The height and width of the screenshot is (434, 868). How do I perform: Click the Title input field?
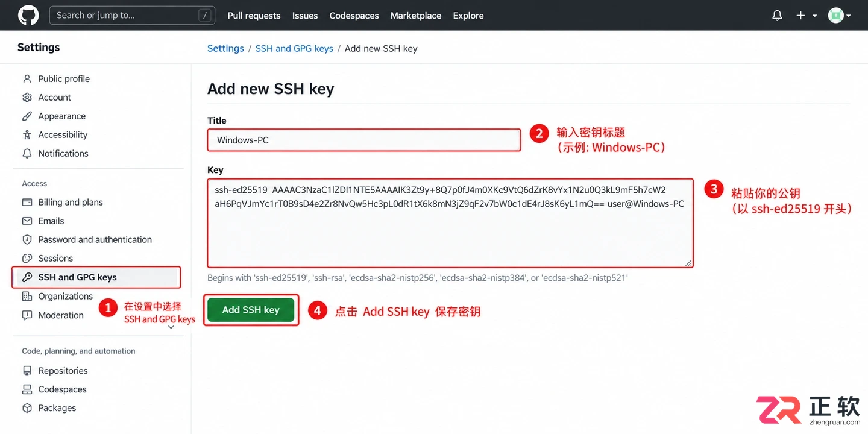(x=364, y=140)
